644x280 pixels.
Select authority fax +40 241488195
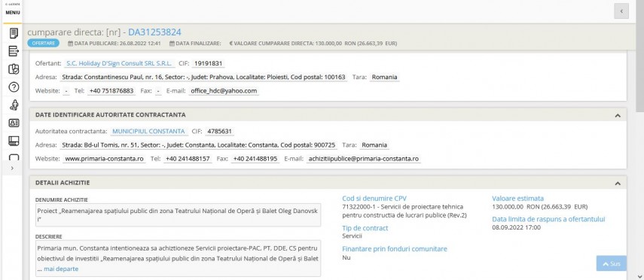[x=255, y=159]
